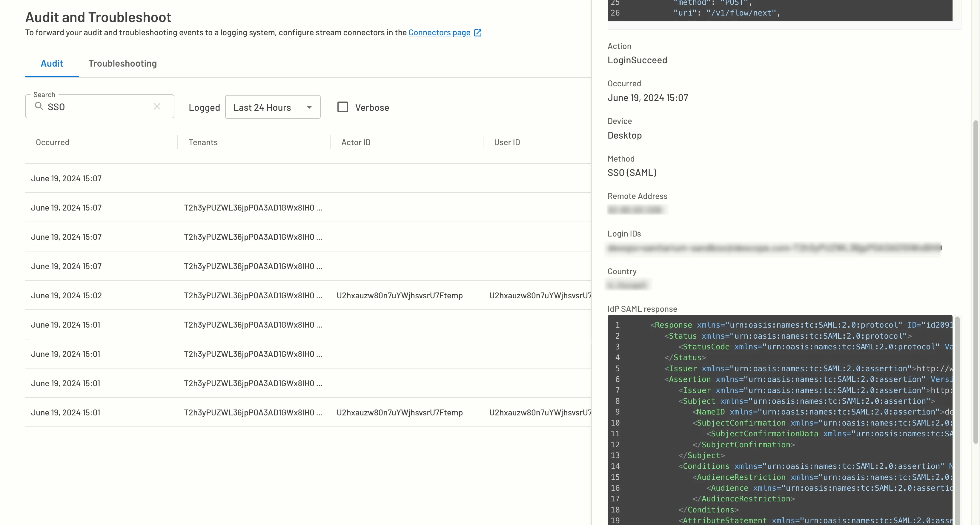The image size is (980, 525).
Task: Click the external link icon beside Connectors page
Action: click(x=478, y=33)
